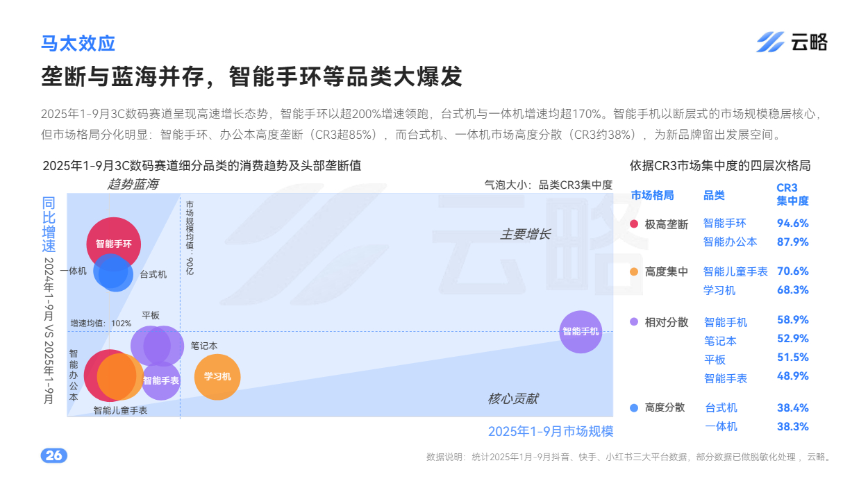Image resolution: width=868 pixels, height=488 pixels.
Task: Click the red 极高垄断 legend dot
Action: (x=634, y=224)
